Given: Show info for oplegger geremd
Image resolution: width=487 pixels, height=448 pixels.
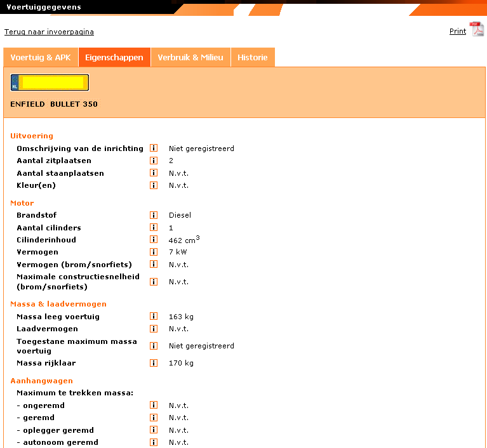Looking at the screenshot, I should click(x=154, y=430).
